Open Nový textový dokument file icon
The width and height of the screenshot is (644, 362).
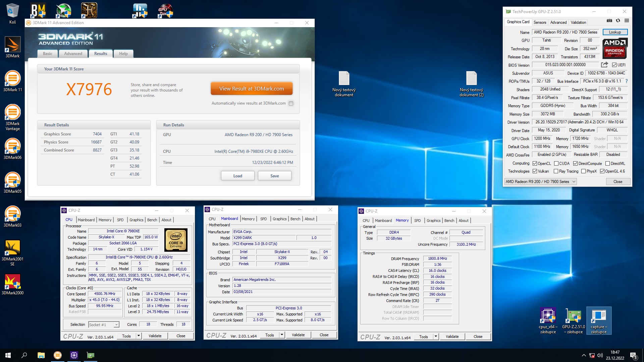coord(344,84)
